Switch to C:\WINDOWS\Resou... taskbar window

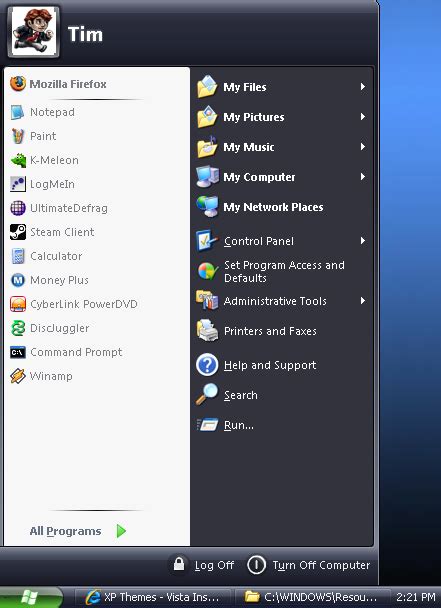click(311, 597)
